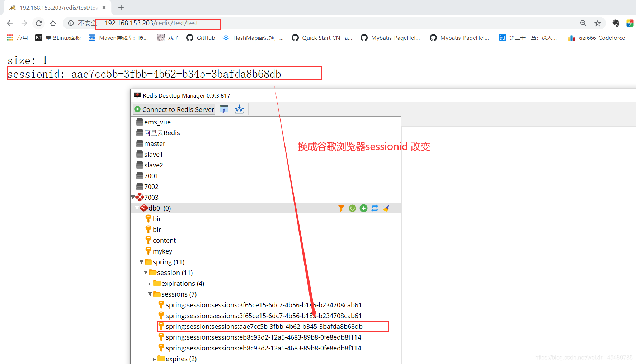Click the db0 filter funnel icon
Viewport: 636px width, 364px height.
tap(341, 208)
